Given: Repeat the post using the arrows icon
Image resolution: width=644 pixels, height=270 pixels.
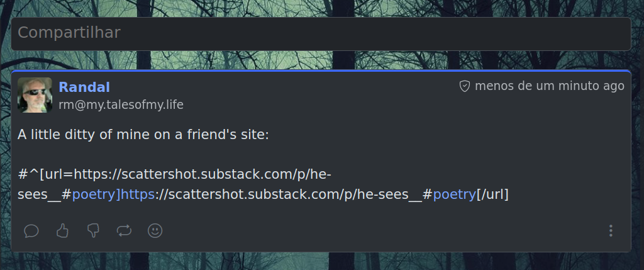Looking at the screenshot, I should tap(124, 231).
